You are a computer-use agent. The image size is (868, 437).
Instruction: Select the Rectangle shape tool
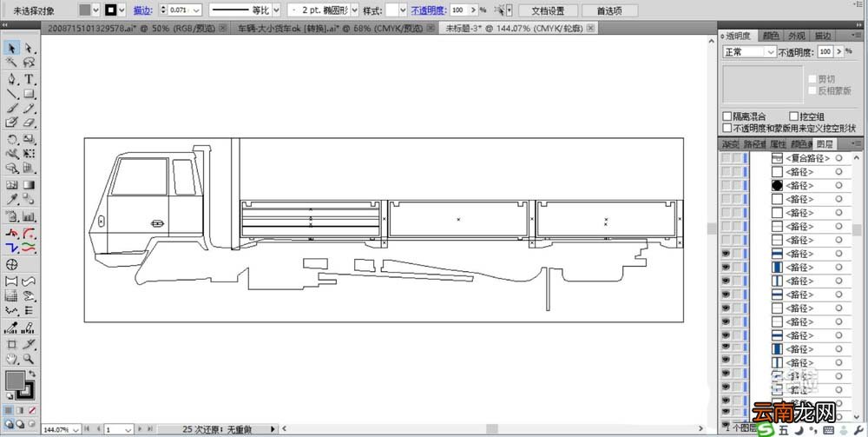pos(29,94)
